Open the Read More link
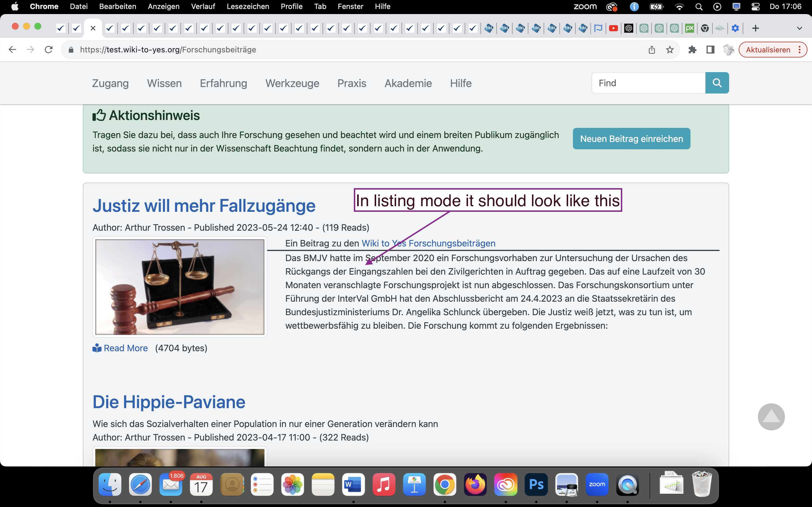The height and width of the screenshot is (507, 812). (x=125, y=348)
